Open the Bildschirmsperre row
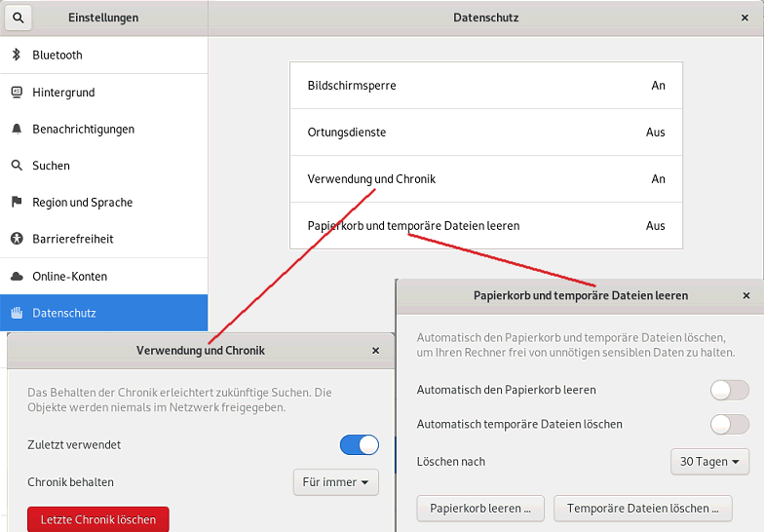The height and width of the screenshot is (532, 764). coord(485,86)
